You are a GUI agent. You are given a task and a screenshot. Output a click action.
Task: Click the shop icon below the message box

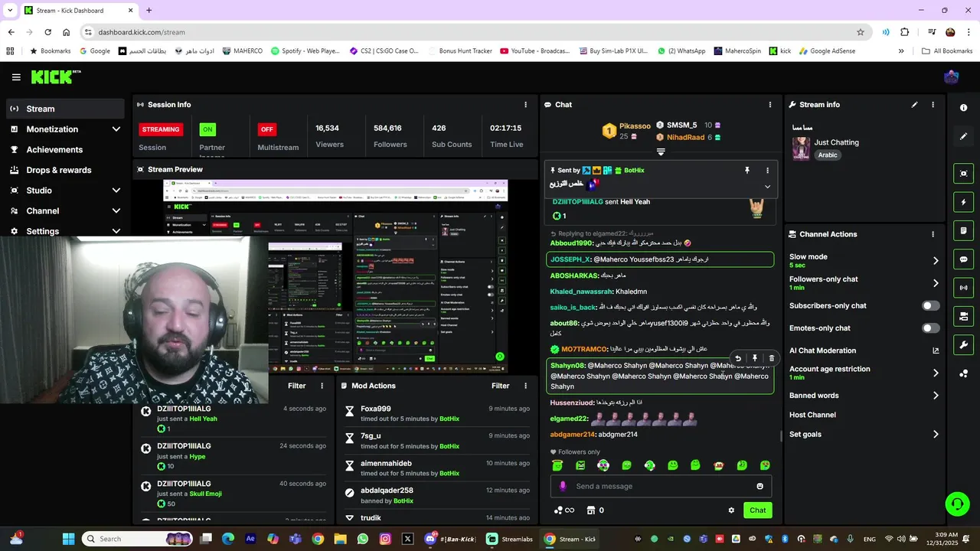point(591,510)
